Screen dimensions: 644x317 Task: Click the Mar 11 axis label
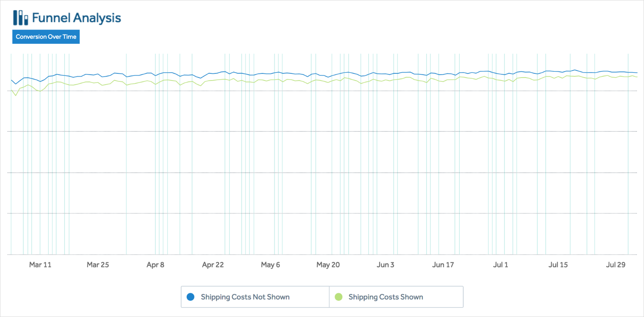tap(40, 264)
